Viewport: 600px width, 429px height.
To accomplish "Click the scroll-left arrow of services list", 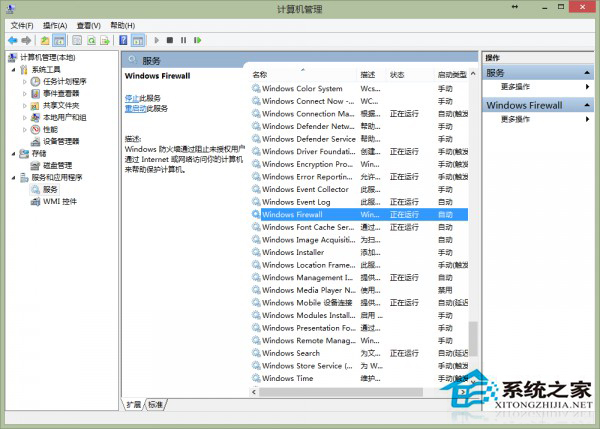I will [254, 392].
